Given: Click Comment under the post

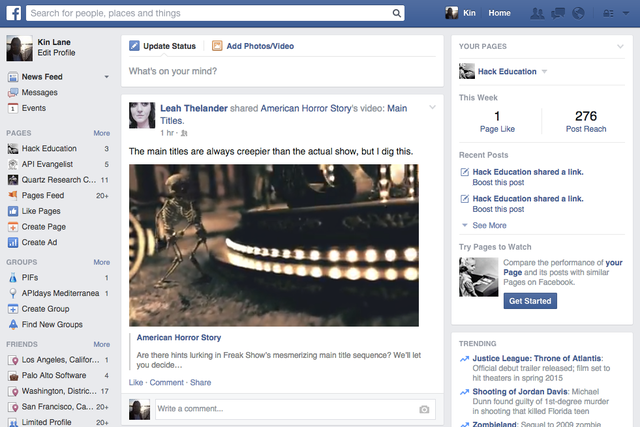Looking at the screenshot, I should [x=167, y=383].
